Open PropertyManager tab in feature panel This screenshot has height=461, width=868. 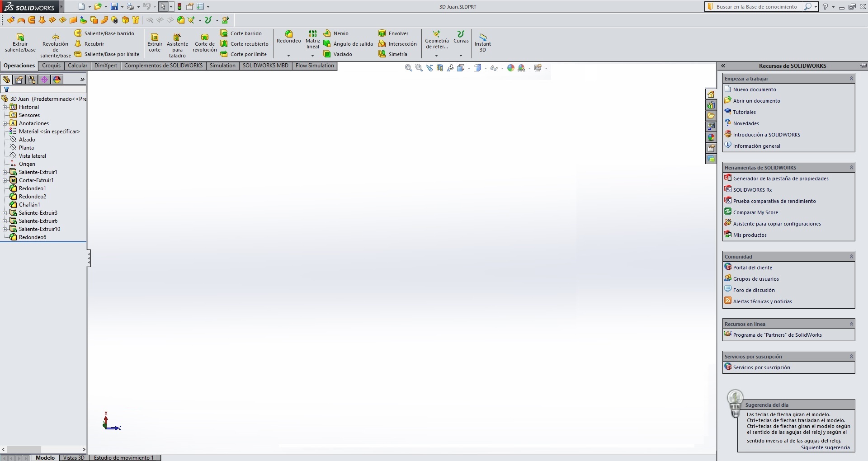pyautogui.click(x=19, y=80)
